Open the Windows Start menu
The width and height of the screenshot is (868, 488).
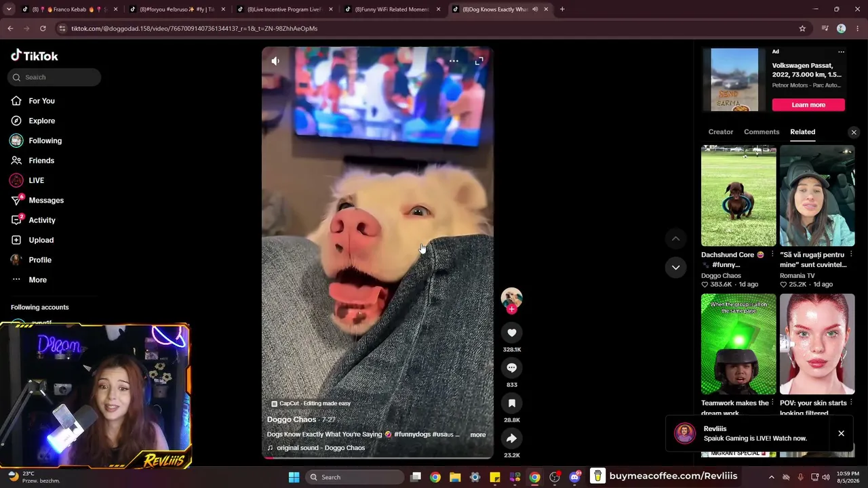(294, 477)
